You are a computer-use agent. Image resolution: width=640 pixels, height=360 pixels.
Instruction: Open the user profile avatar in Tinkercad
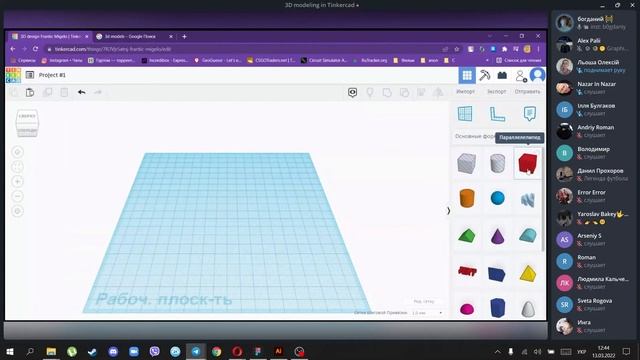[x=538, y=75]
